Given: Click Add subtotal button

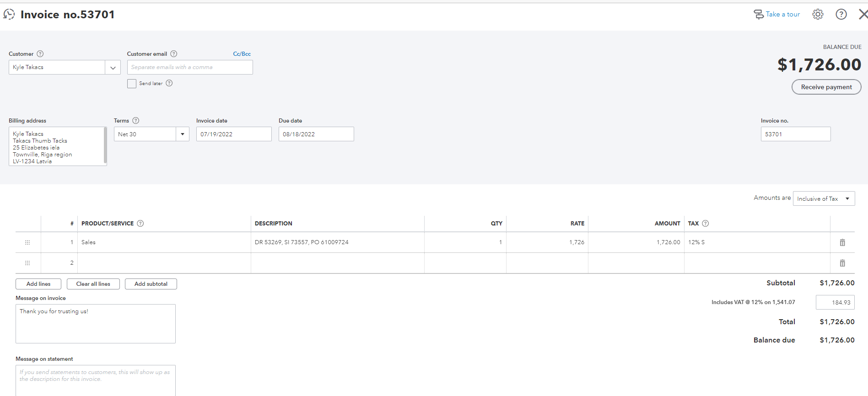Looking at the screenshot, I should 151,284.
